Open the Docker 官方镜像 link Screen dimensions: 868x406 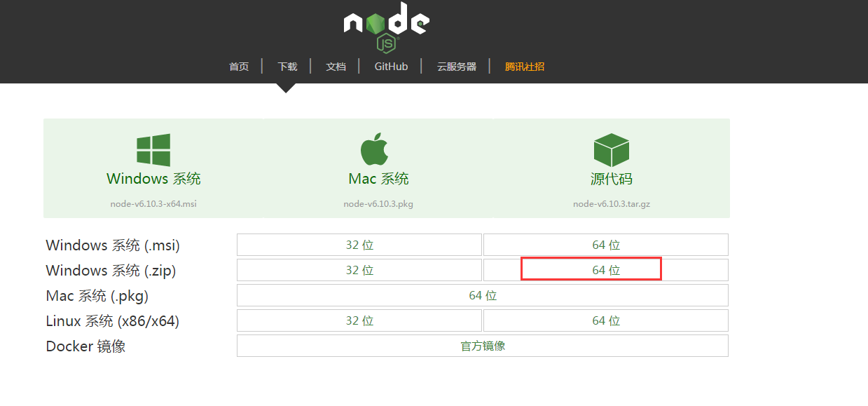click(x=483, y=346)
